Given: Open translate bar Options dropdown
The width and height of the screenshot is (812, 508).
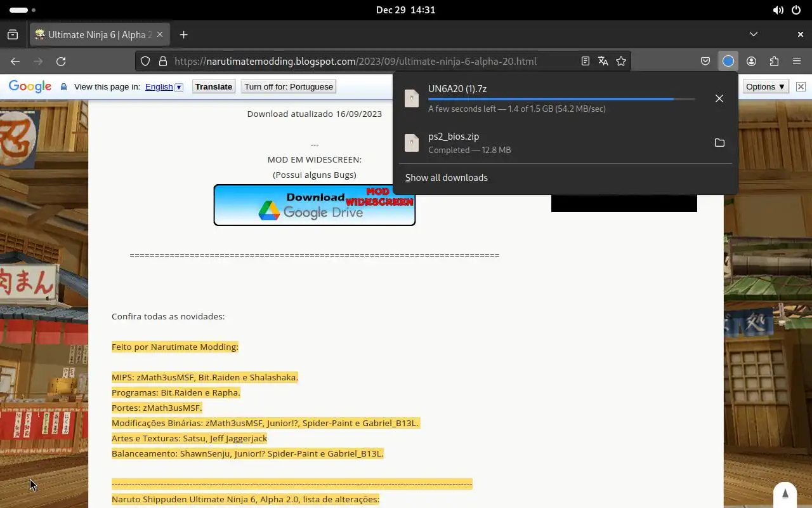Looking at the screenshot, I should (x=766, y=87).
